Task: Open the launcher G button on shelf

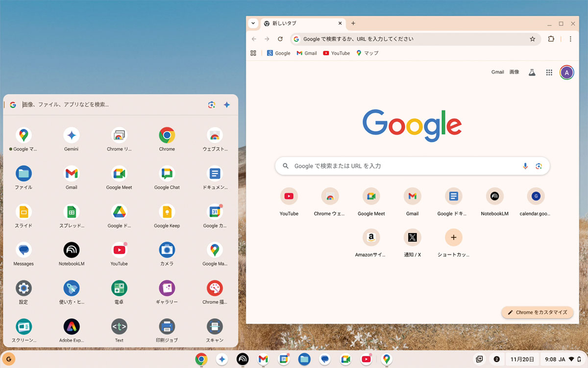Action: tap(9, 359)
